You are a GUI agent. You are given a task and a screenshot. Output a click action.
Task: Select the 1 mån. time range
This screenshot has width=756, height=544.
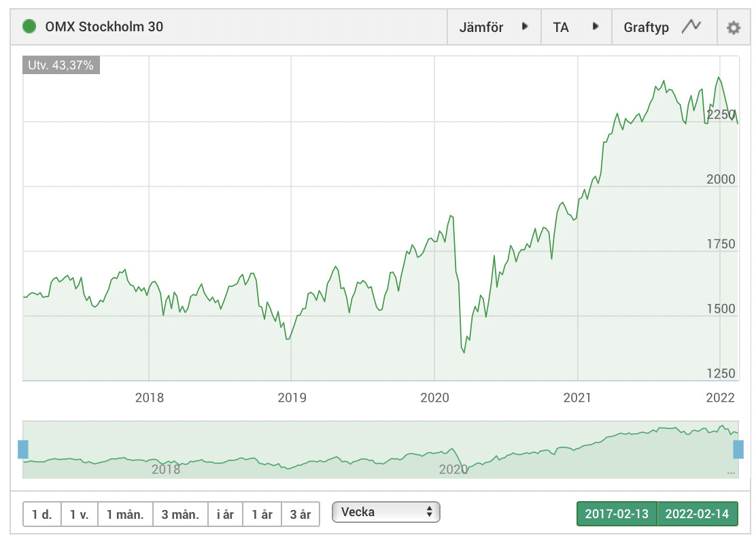tap(125, 515)
